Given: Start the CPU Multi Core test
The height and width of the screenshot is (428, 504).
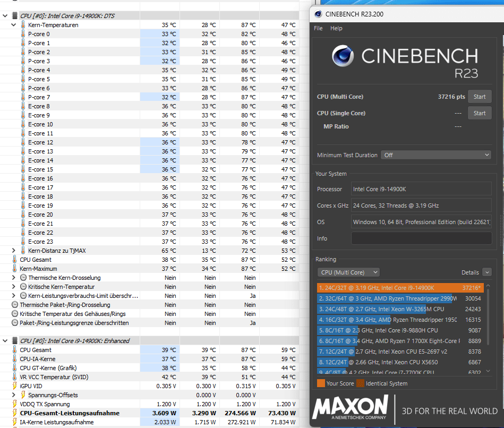Looking at the screenshot, I should click(479, 97).
